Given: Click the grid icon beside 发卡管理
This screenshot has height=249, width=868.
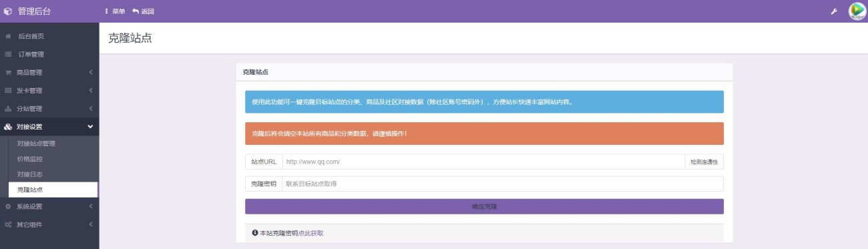Looking at the screenshot, I should point(8,90).
